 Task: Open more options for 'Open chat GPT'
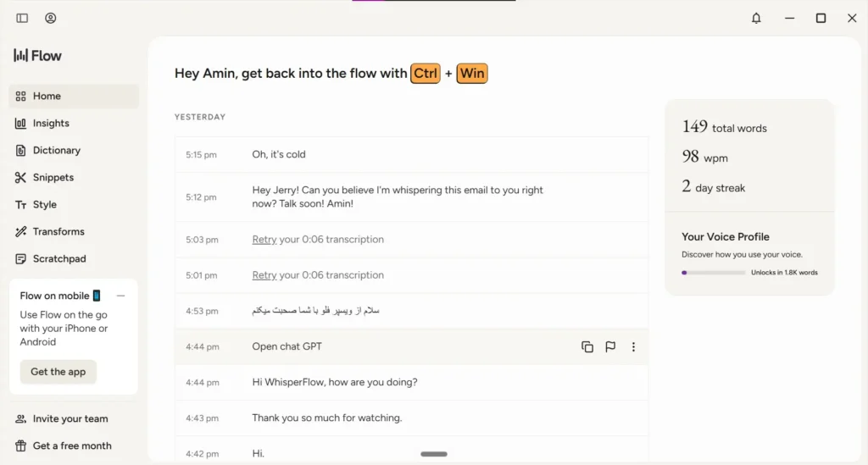click(633, 346)
